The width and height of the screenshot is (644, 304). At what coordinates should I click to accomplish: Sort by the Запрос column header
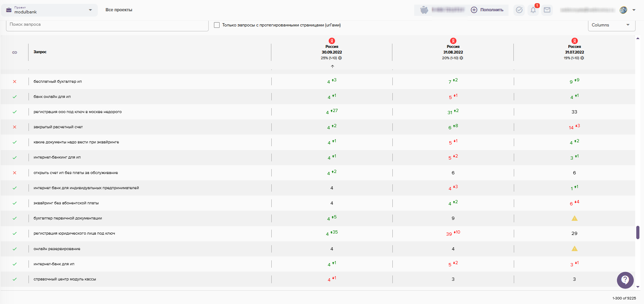click(x=40, y=52)
